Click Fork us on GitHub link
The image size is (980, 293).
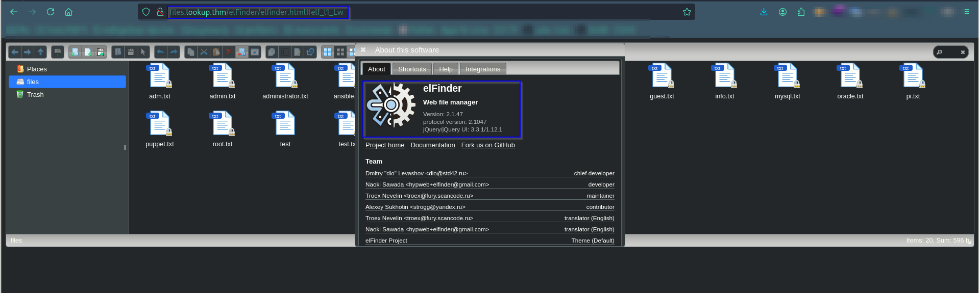pyautogui.click(x=488, y=145)
